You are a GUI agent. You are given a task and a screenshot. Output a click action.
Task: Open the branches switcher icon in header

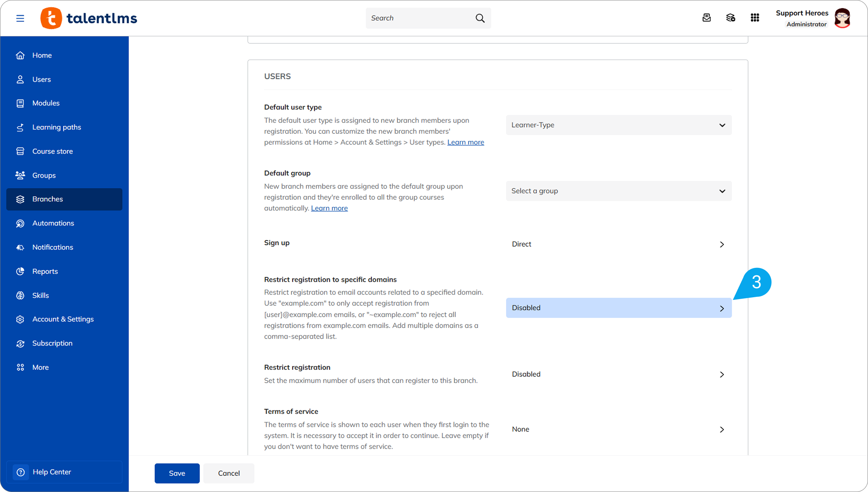coord(730,18)
